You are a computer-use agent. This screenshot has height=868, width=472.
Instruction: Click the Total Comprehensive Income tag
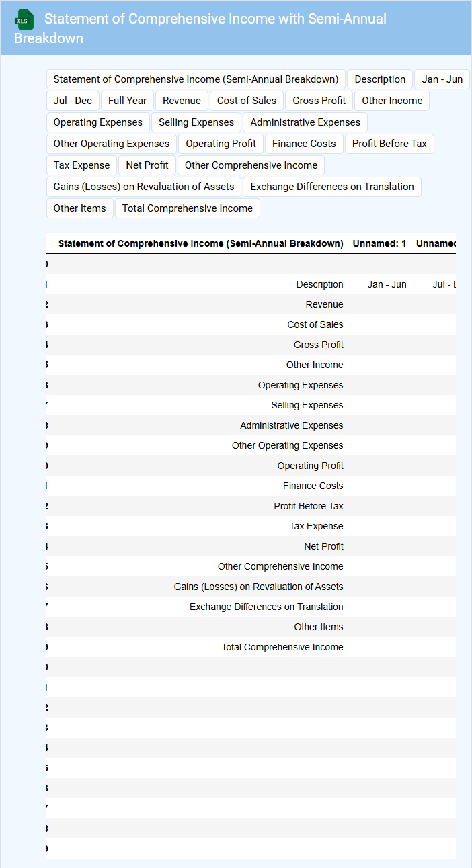188,208
